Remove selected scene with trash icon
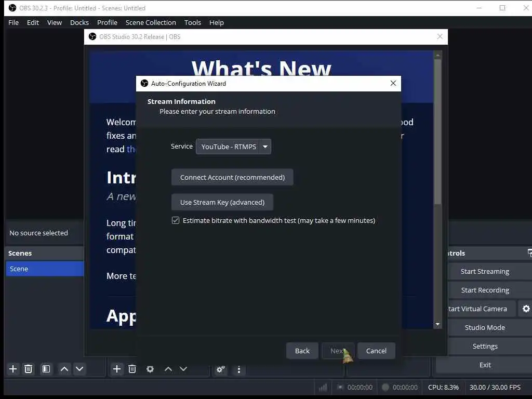The image size is (532, 399). pos(29,369)
